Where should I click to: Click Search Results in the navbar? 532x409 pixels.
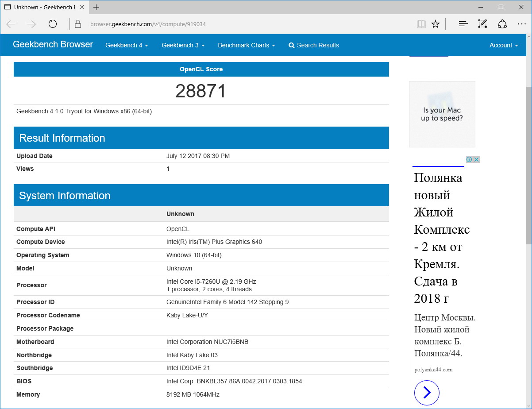tap(314, 45)
